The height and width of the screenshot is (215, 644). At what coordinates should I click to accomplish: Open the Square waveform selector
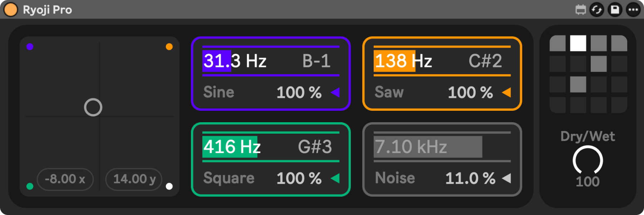click(229, 178)
